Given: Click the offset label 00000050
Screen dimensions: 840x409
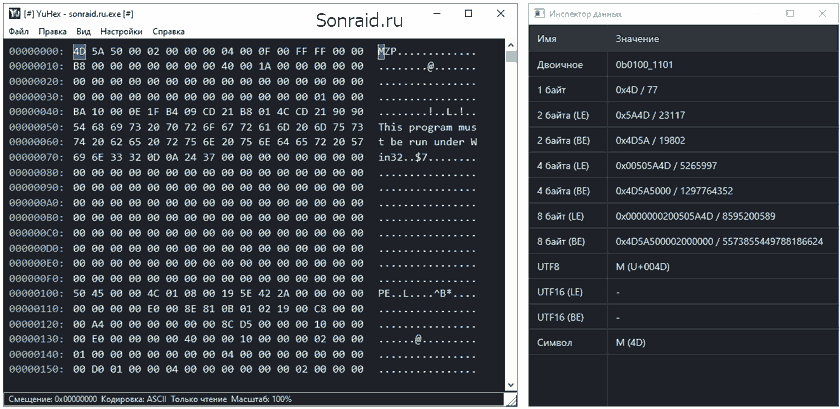Looking at the screenshot, I should (36, 127).
